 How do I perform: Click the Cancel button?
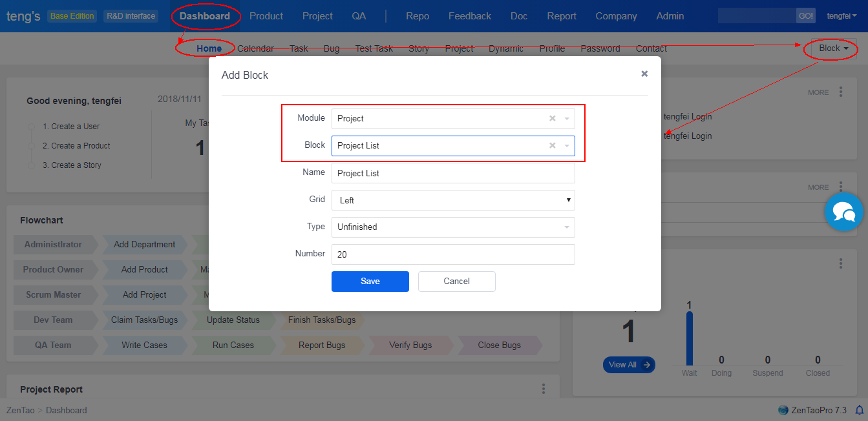[456, 282]
